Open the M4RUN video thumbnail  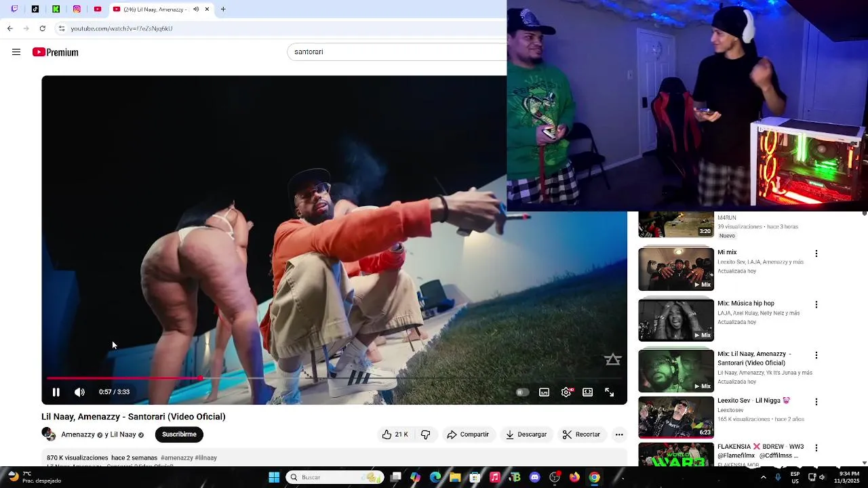(x=676, y=224)
